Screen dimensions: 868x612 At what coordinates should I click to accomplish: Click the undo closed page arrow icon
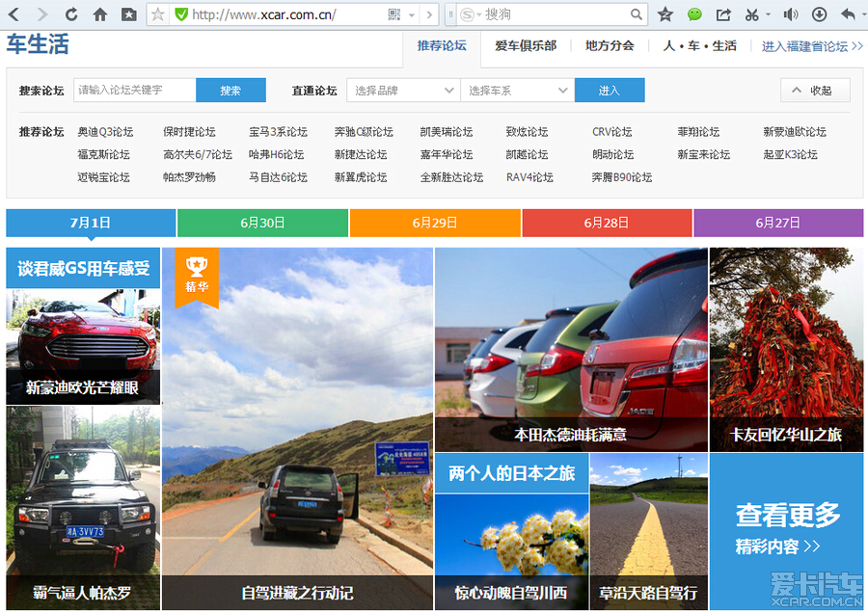click(848, 14)
